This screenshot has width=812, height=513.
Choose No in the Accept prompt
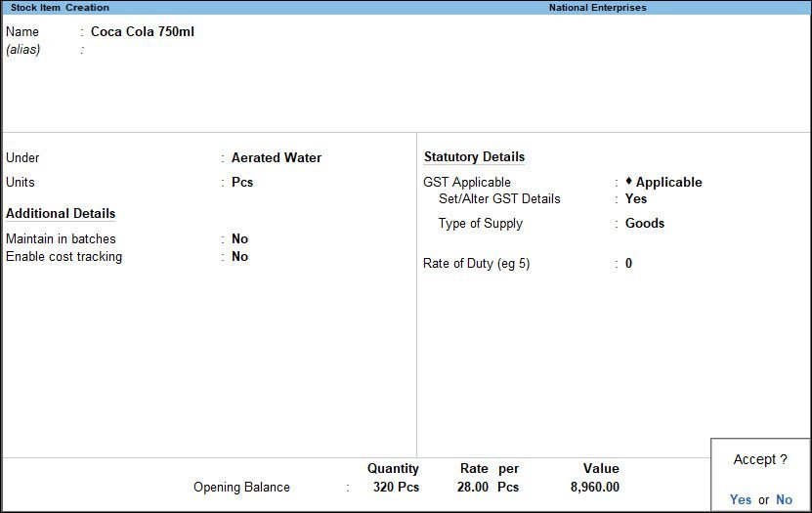tap(784, 499)
